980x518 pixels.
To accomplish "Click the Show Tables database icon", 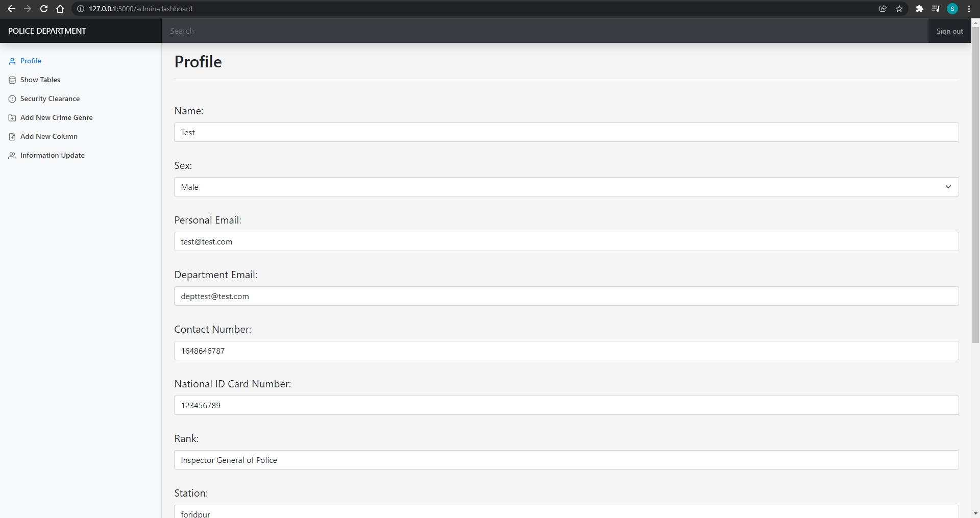I will pos(12,80).
